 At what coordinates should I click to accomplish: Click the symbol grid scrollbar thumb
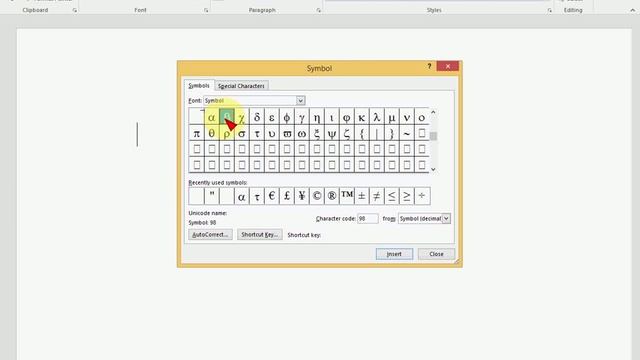tap(433, 136)
